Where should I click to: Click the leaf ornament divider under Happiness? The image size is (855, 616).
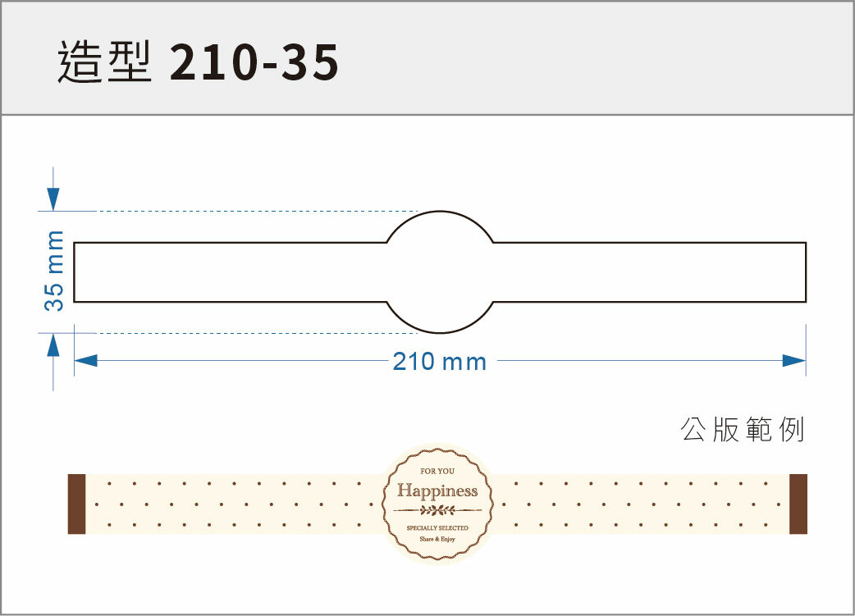[x=437, y=509]
